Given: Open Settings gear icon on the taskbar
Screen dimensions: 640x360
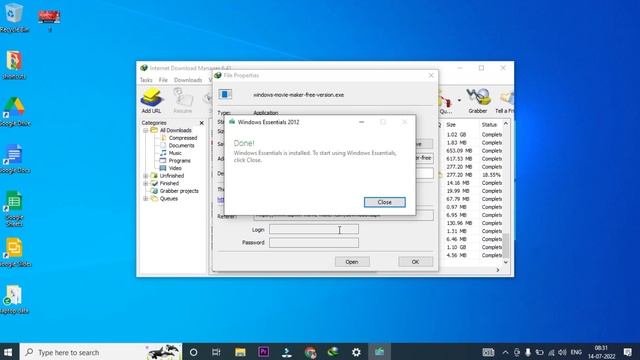Looking at the screenshot, I should (356, 352).
